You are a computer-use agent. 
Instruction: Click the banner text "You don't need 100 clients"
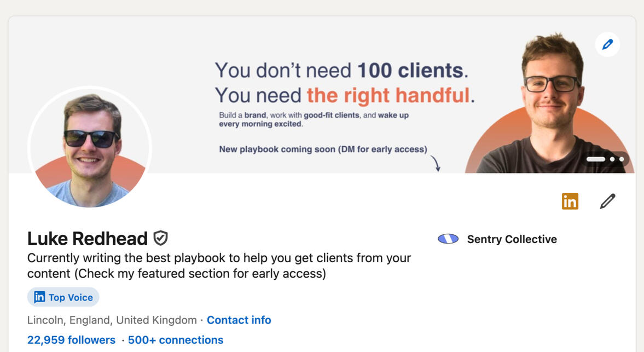[x=341, y=71]
